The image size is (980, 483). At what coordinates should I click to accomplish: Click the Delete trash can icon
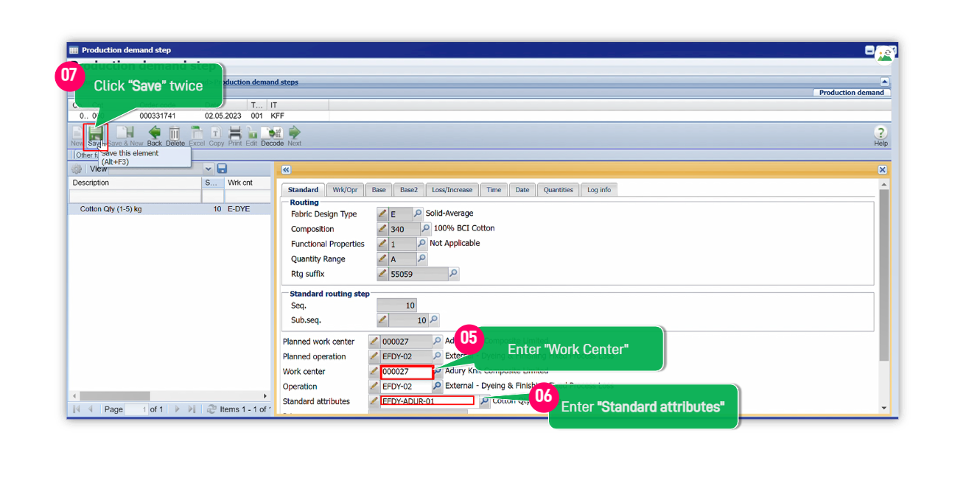(x=175, y=134)
